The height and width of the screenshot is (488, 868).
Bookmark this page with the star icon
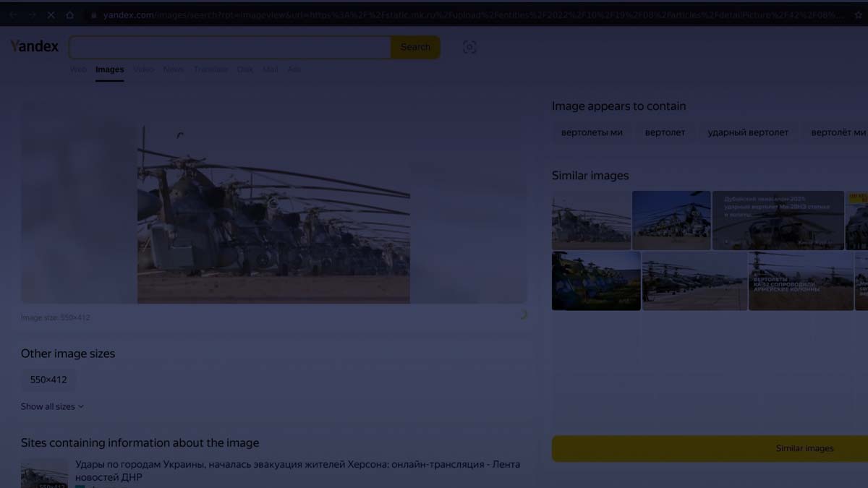click(859, 14)
